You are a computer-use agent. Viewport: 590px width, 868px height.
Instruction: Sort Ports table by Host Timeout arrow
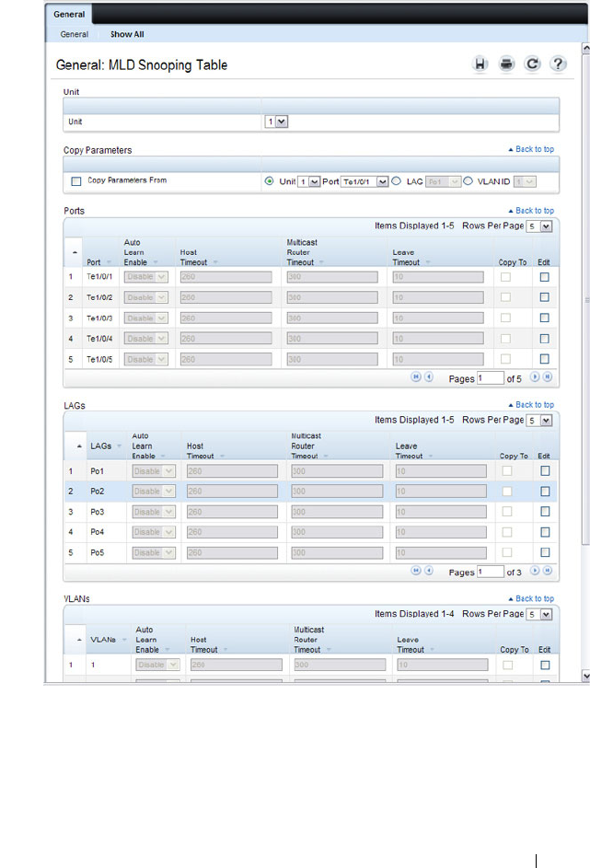click(215, 262)
